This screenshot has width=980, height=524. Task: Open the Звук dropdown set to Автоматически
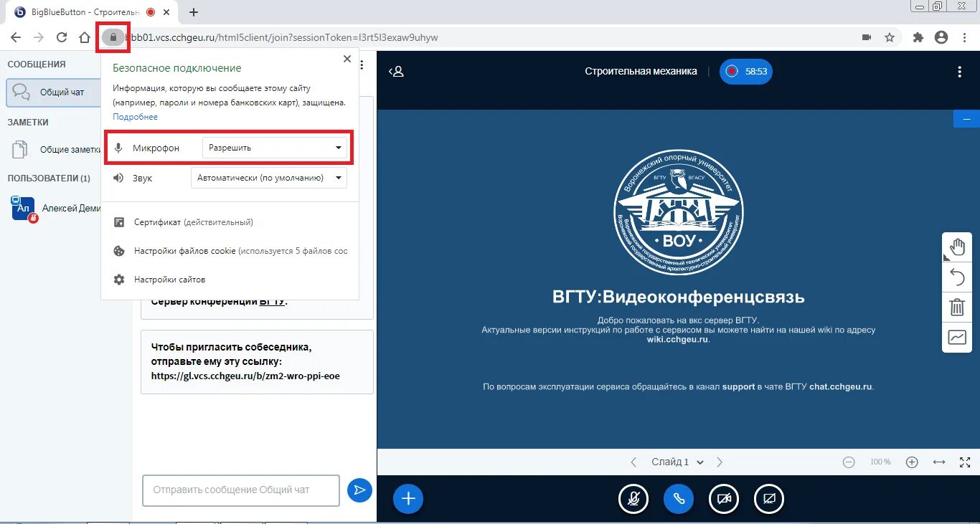point(268,177)
